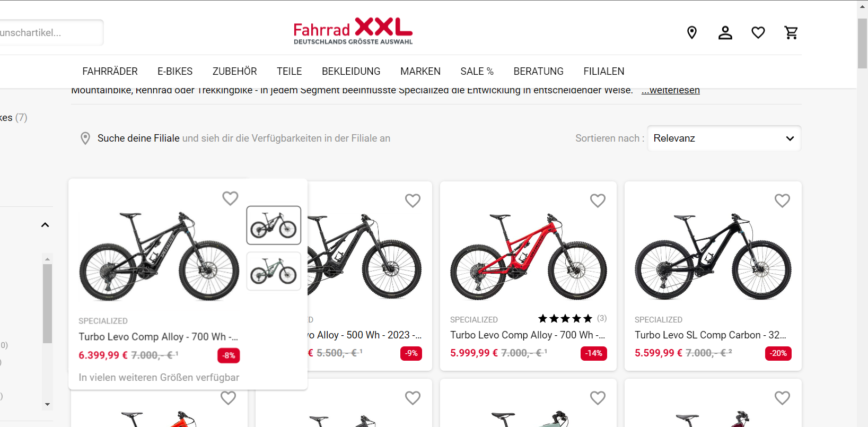868x427 pixels.
Task: Select the green color variant thumbnail
Action: click(x=274, y=272)
